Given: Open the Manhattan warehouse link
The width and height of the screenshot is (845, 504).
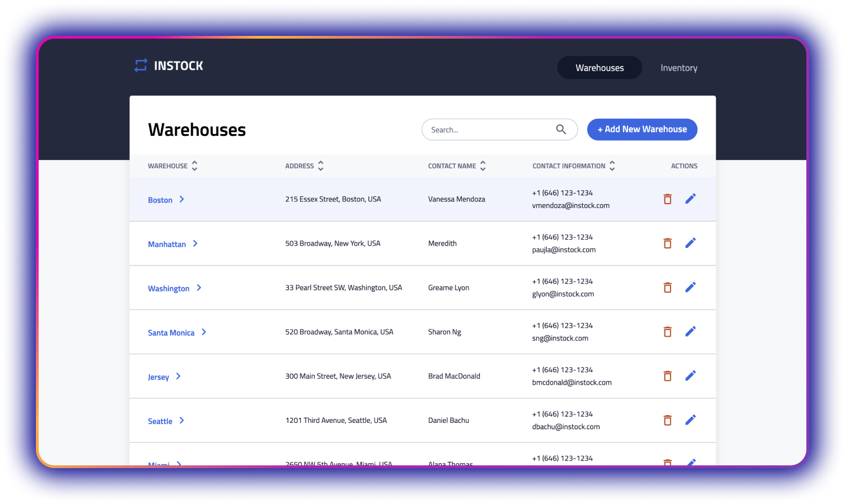Looking at the screenshot, I should click(167, 244).
